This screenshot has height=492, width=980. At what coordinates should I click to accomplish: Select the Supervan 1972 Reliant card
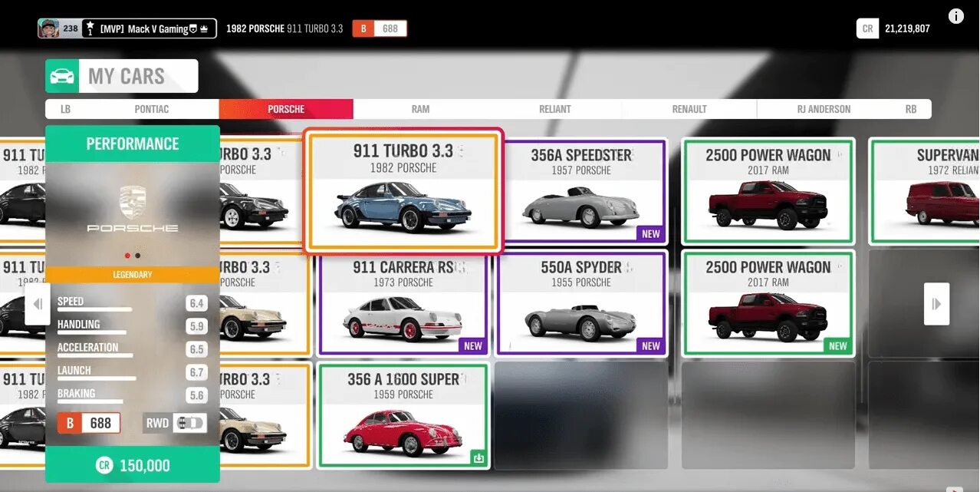click(x=923, y=191)
